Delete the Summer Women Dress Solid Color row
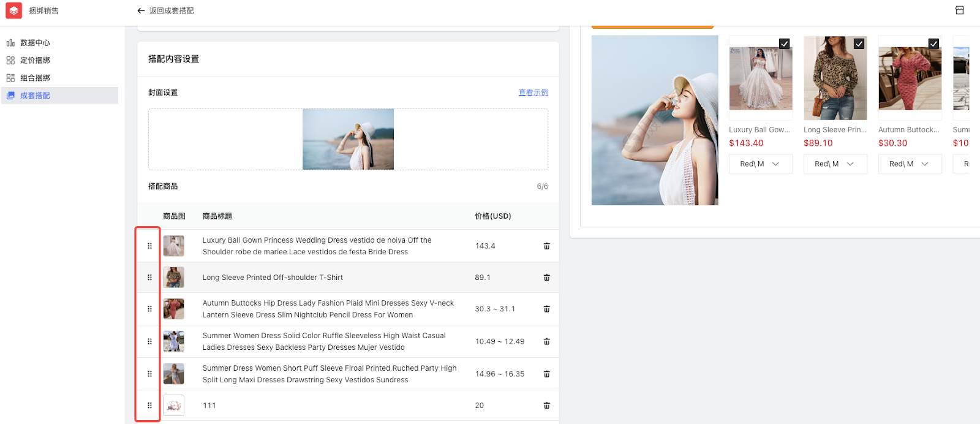980x424 pixels. pos(546,341)
